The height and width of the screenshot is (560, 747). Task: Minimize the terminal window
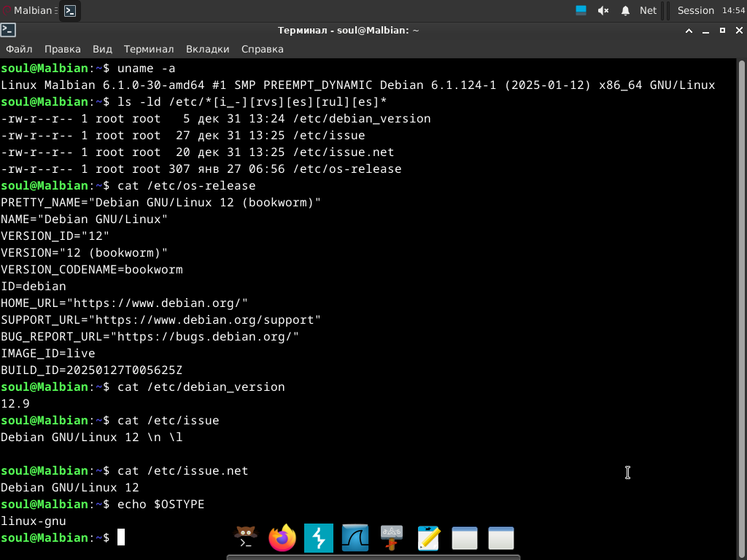point(705,31)
